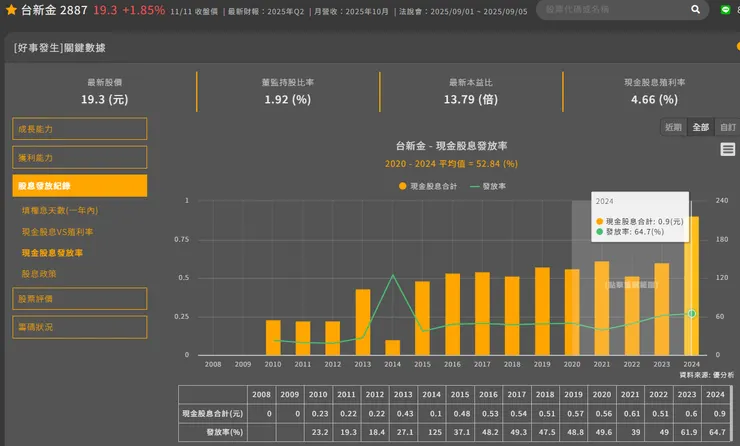
Task: Click the 2013 dividend bar
Action: (363, 322)
